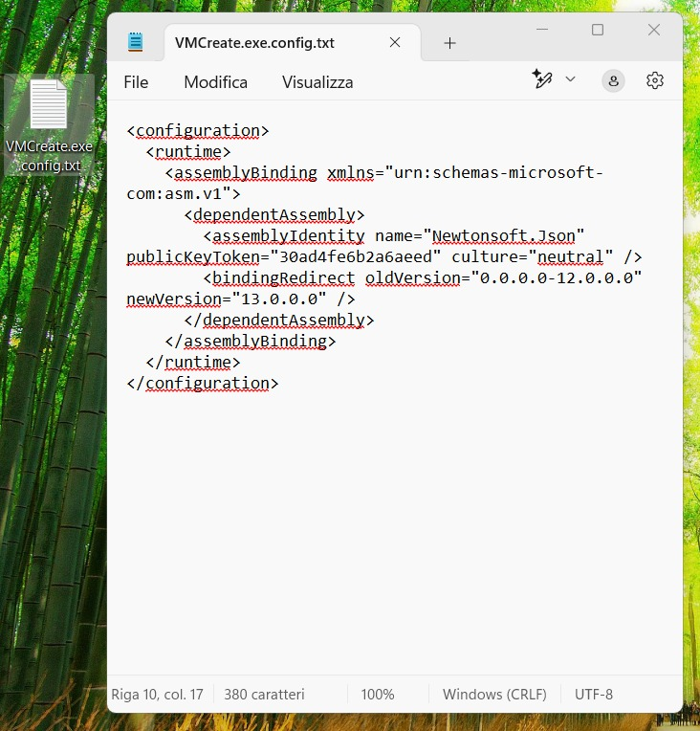Screen dimensions: 700x731
Task: Click the Newtonsoft.Json name value
Action: [504, 235]
